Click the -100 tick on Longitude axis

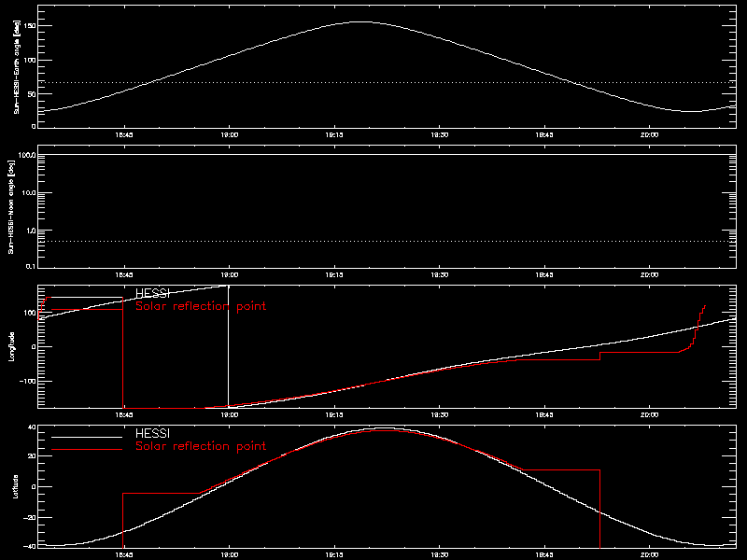[28, 381]
